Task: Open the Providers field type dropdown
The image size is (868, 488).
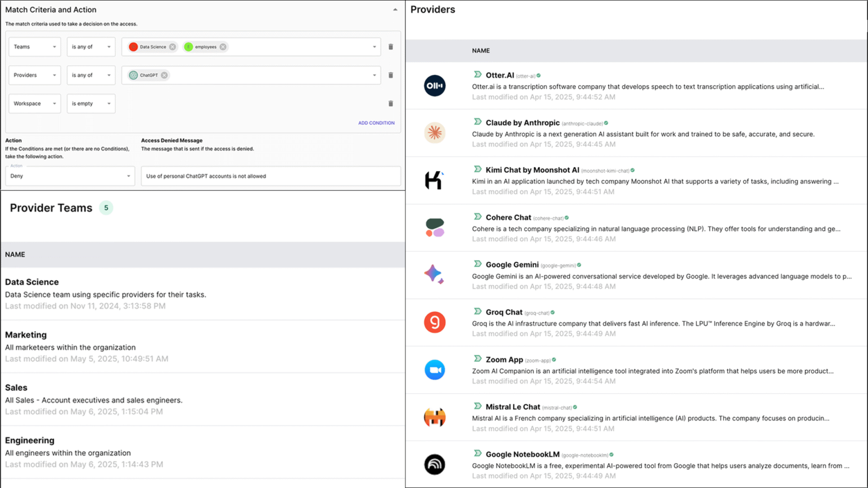Action: [34, 75]
